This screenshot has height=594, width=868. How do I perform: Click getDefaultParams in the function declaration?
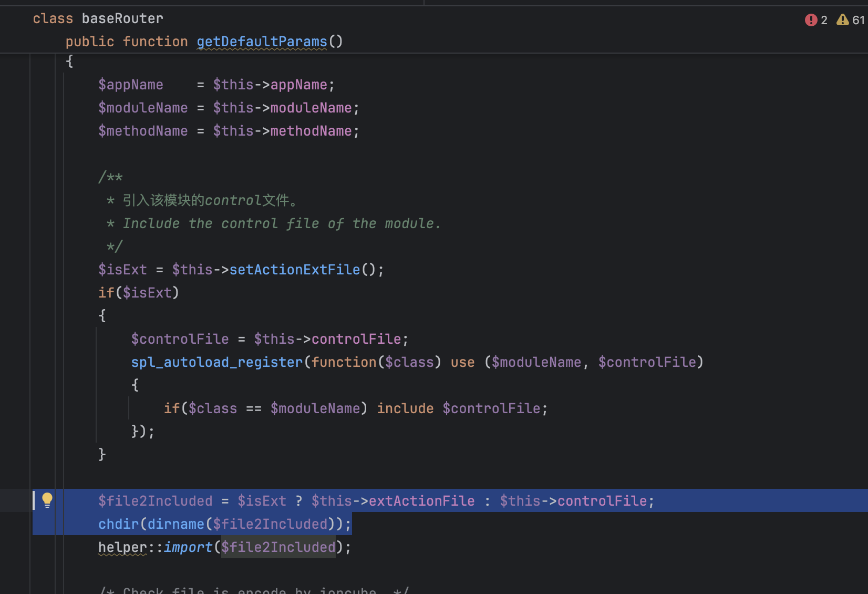(262, 42)
